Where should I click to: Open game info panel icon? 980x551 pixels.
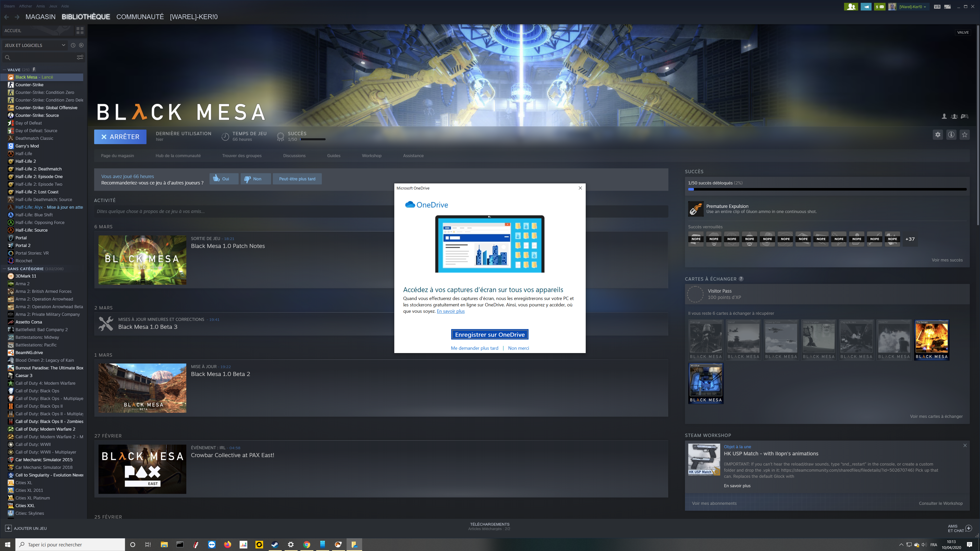pyautogui.click(x=951, y=135)
